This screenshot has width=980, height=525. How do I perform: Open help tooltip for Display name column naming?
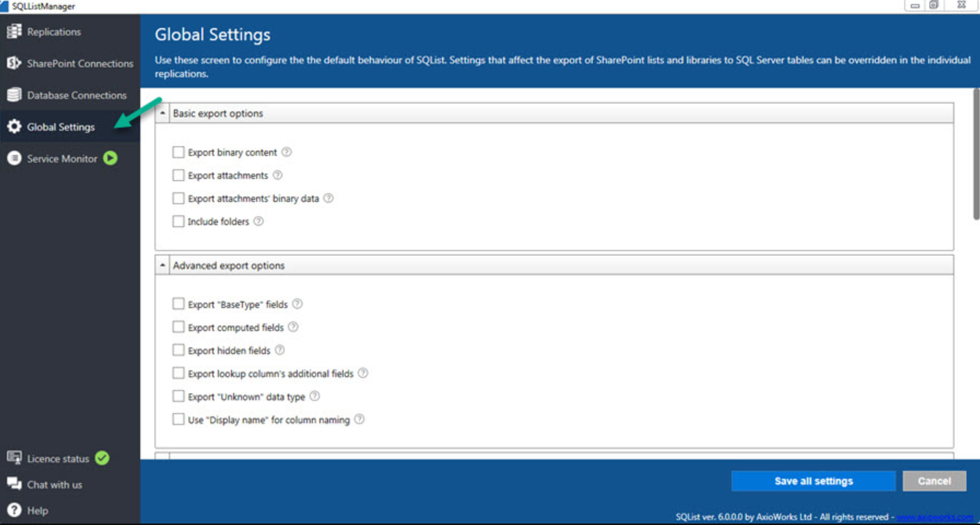click(358, 419)
